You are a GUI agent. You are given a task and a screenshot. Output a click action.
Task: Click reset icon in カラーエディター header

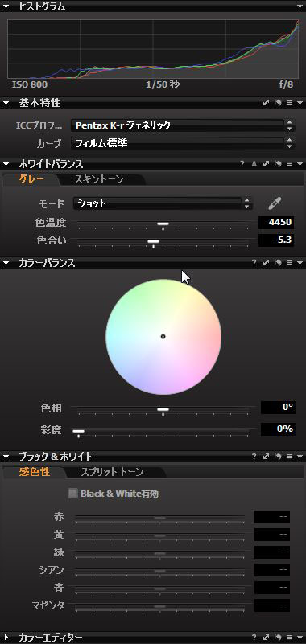click(278, 637)
